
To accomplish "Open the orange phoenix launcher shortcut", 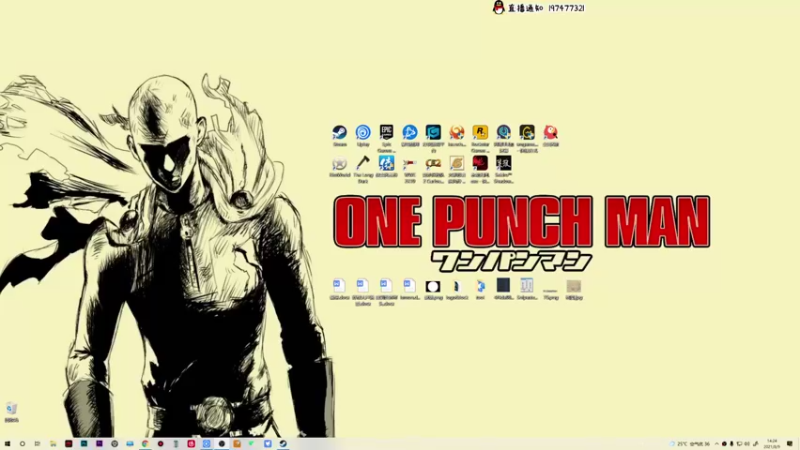I will click(457, 136).
